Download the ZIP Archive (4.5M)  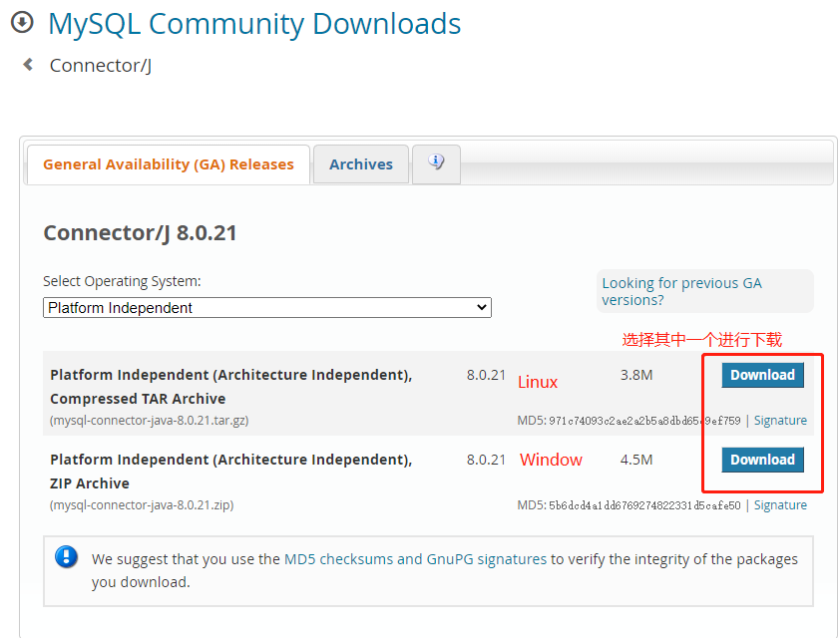(x=763, y=460)
